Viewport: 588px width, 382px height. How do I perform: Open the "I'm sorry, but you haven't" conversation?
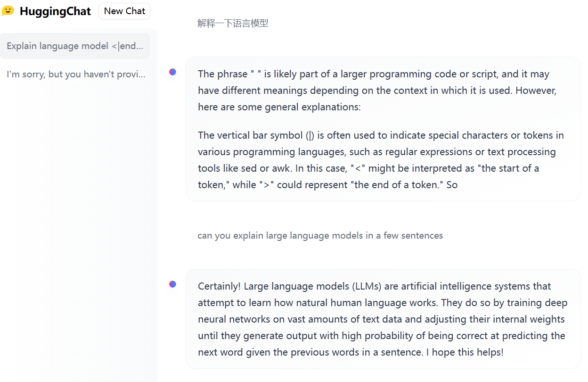(76, 75)
